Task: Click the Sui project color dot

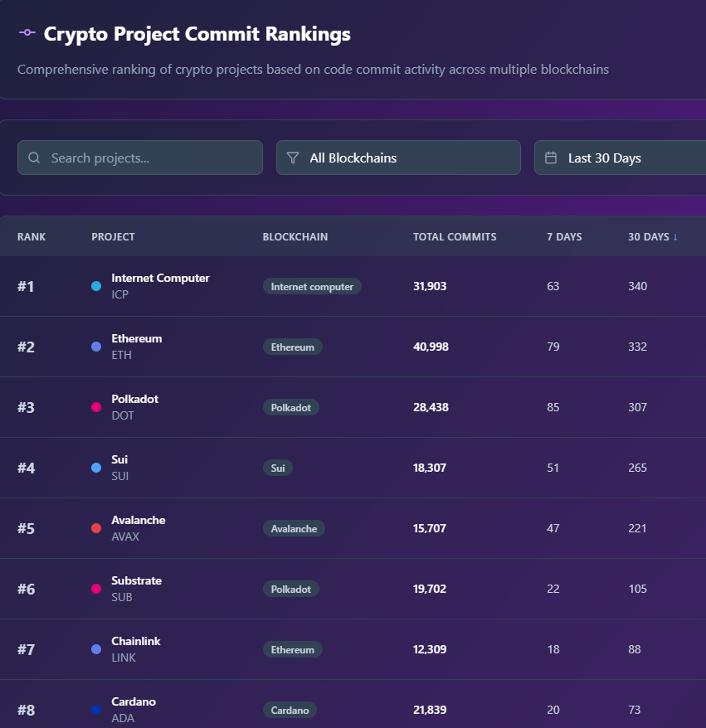Action: click(96, 468)
